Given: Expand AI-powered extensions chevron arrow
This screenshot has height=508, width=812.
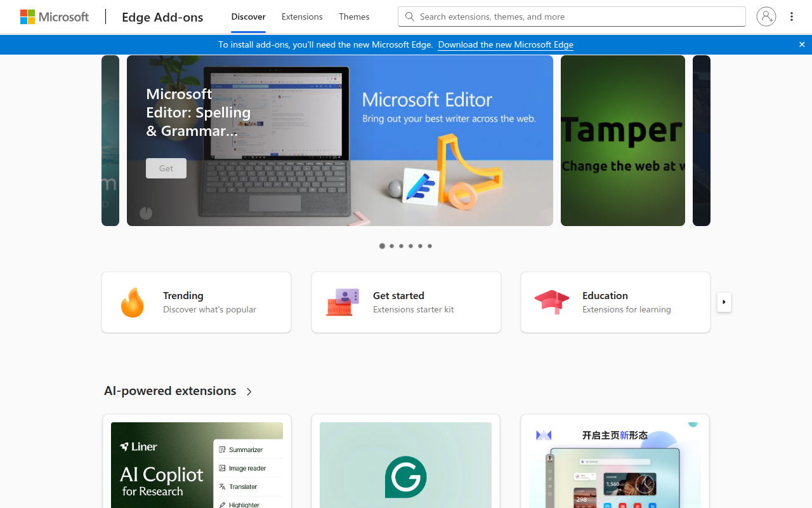Looking at the screenshot, I should 249,392.
